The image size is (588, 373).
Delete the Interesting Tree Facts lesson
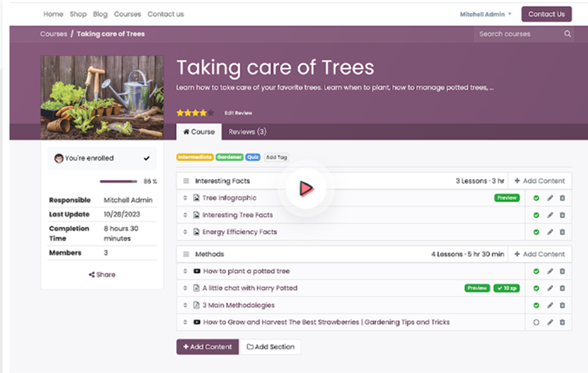click(x=563, y=215)
